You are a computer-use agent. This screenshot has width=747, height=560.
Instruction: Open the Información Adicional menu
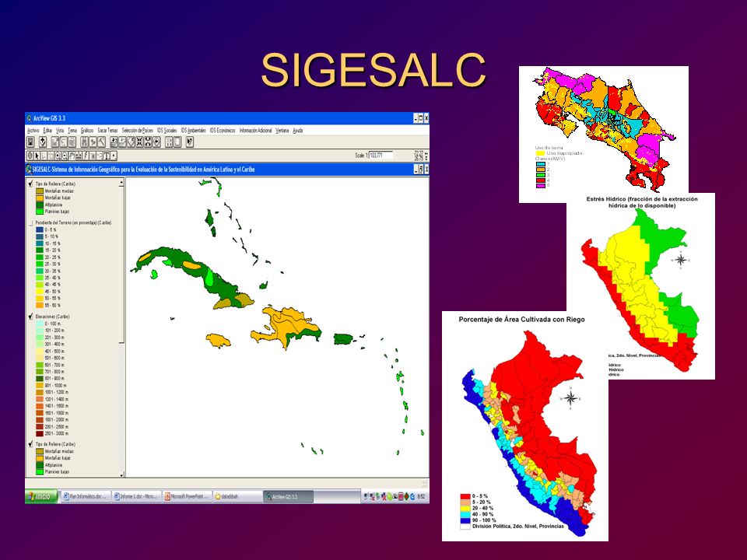point(255,130)
